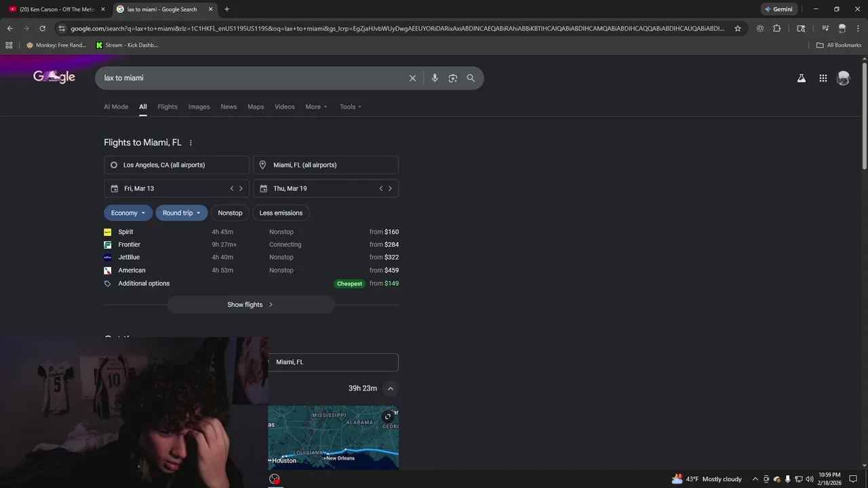
Task: Start a voice search with the microphone
Action: point(435,78)
